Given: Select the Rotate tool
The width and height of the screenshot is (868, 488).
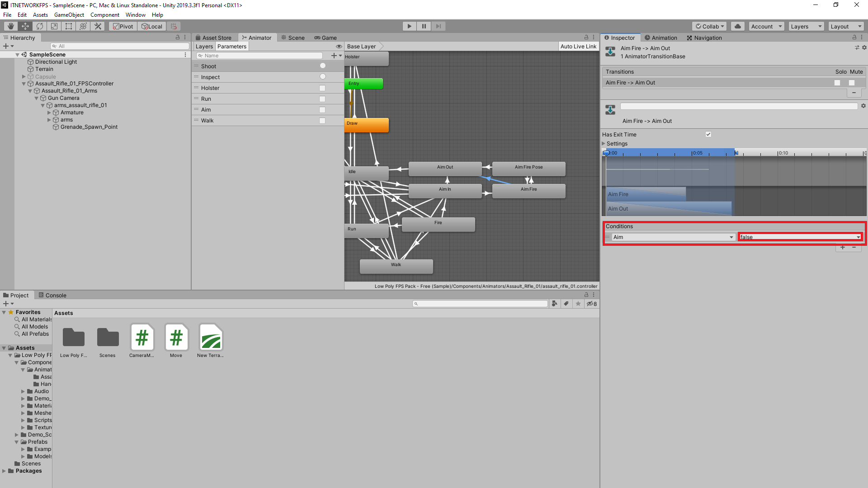Looking at the screenshot, I should coord(39,26).
